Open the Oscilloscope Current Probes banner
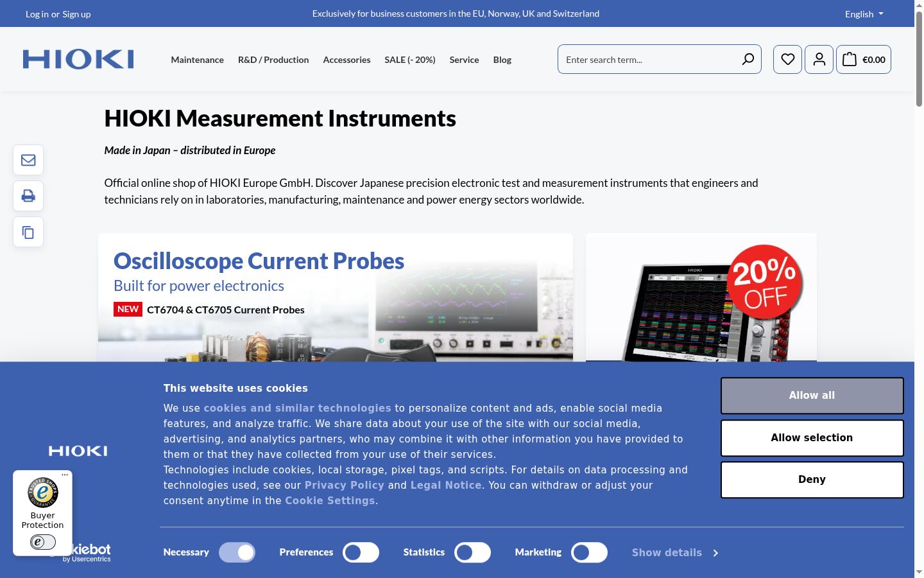924x578 pixels. click(x=336, y=297)
